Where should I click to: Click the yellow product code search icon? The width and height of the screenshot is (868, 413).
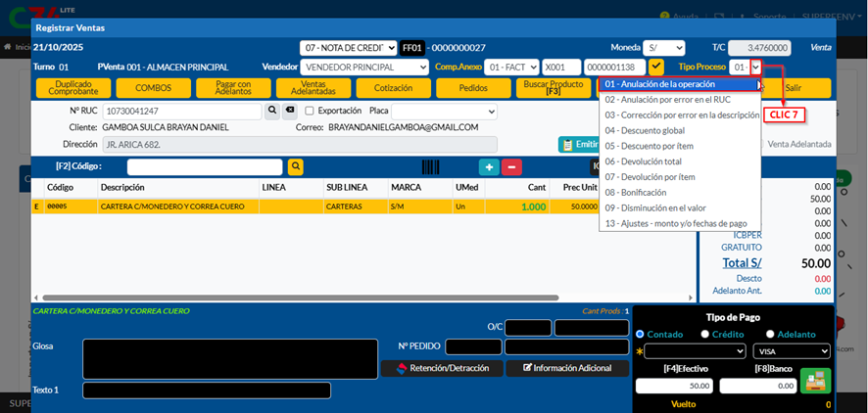295,167
